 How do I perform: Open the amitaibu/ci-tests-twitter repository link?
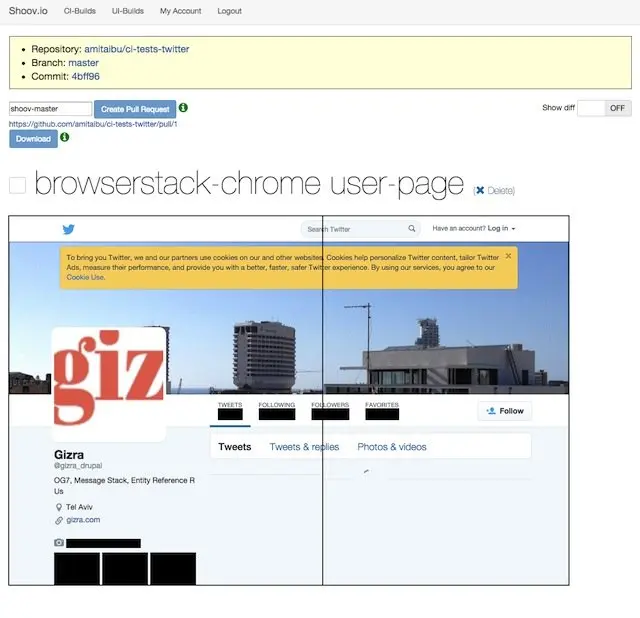point(137,49)
